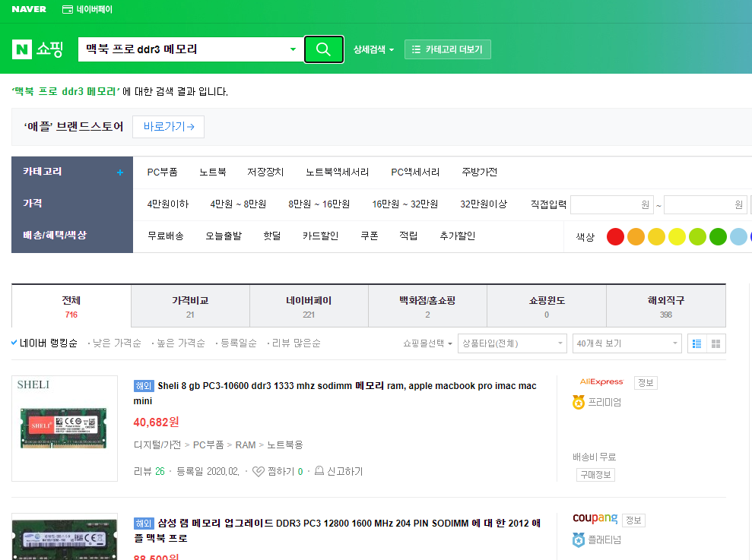Click the N 쇼핑 shopping logo
The height and width of the screenshot is (560, 752).
[x=38, y=49]
